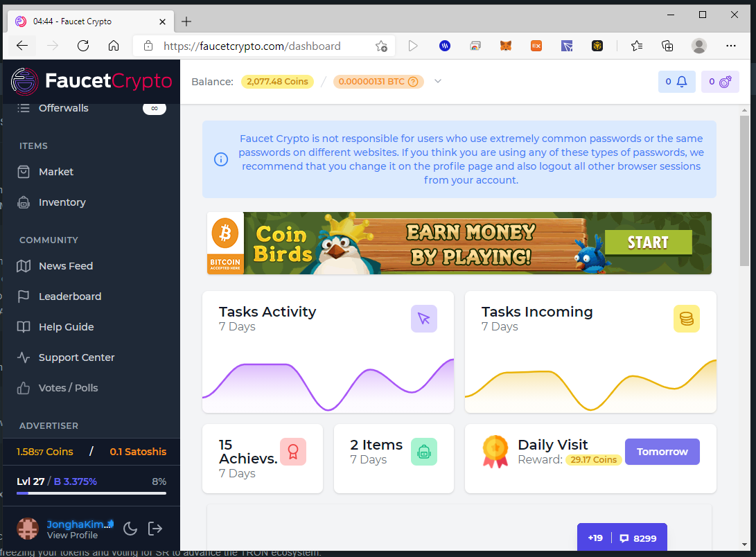The height and width of the screenshot is (557, 756).
Task: Click the 0.1 Satoshis advertiser balance
Action: pos(138,452)
